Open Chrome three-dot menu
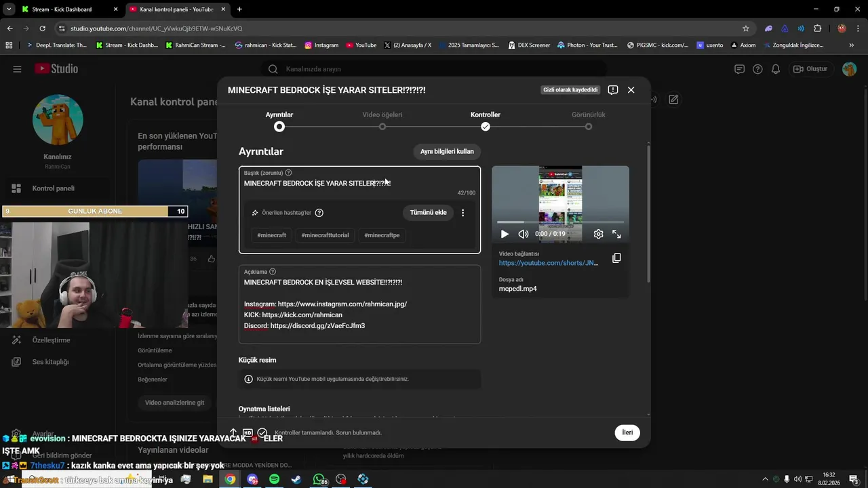The height and width of the screenshot is (488, 868). pos(859,28)
